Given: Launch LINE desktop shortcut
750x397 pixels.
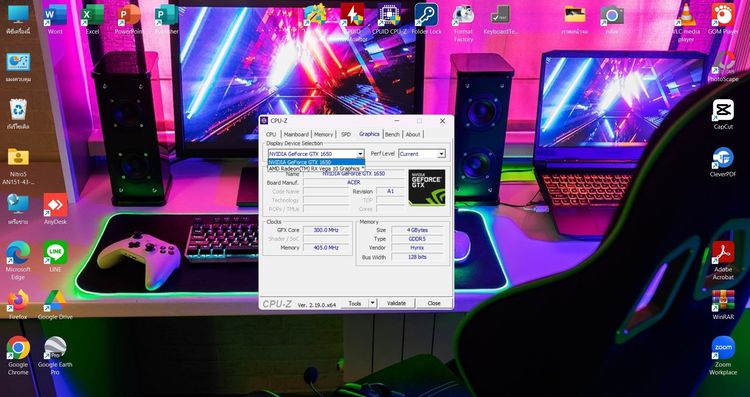Looking at the screenshot, I should coord(55,257).
